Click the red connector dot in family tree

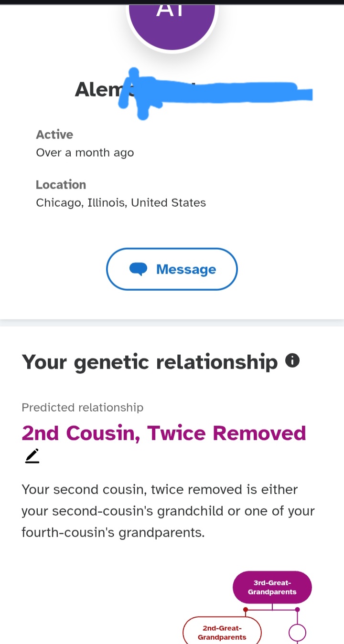246,610
